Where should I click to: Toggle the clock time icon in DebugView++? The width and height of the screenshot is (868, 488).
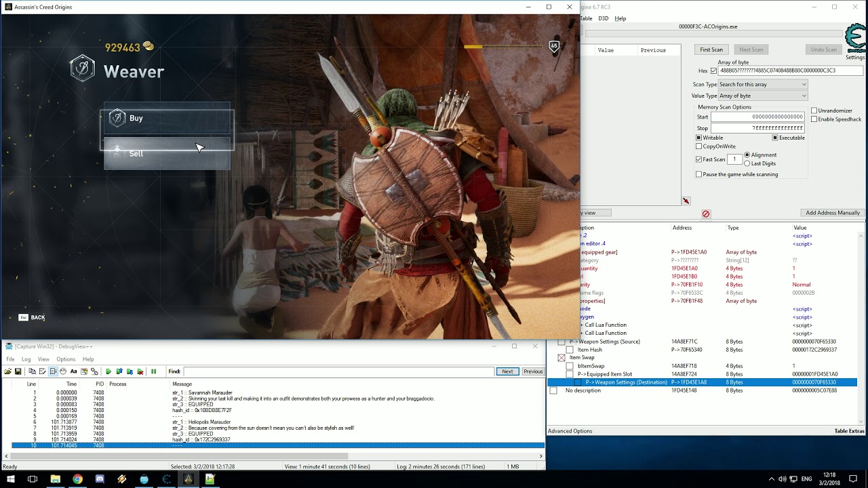click(x=63, y=371)
